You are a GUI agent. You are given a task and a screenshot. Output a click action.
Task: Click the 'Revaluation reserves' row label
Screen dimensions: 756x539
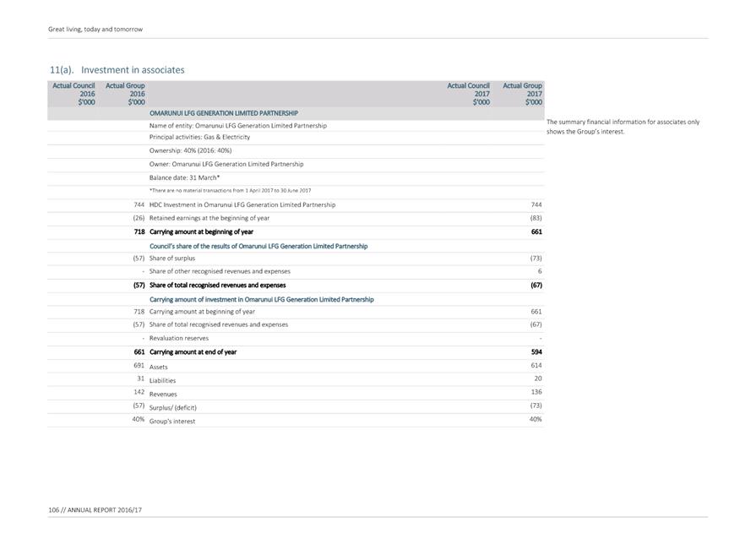[x=179, y=339]
